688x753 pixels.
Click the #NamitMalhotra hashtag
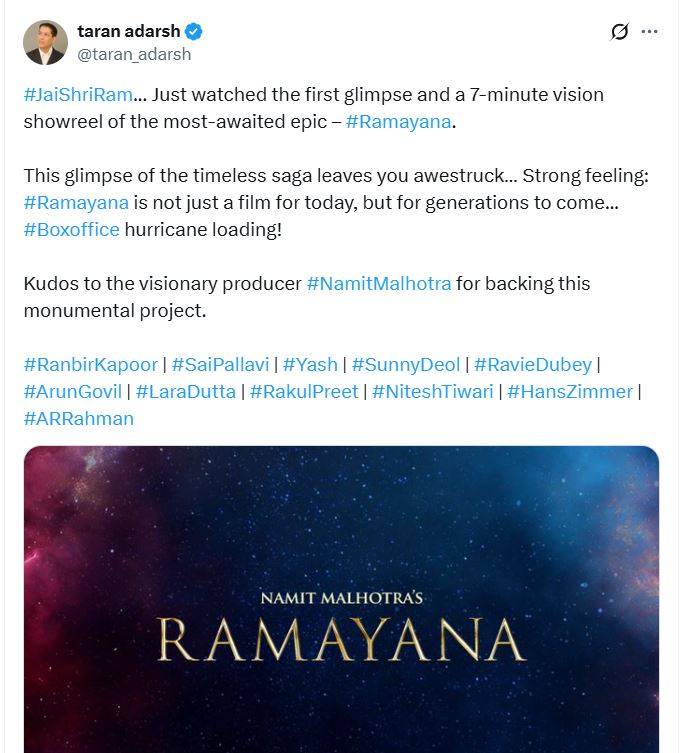(x=379, y=283)
